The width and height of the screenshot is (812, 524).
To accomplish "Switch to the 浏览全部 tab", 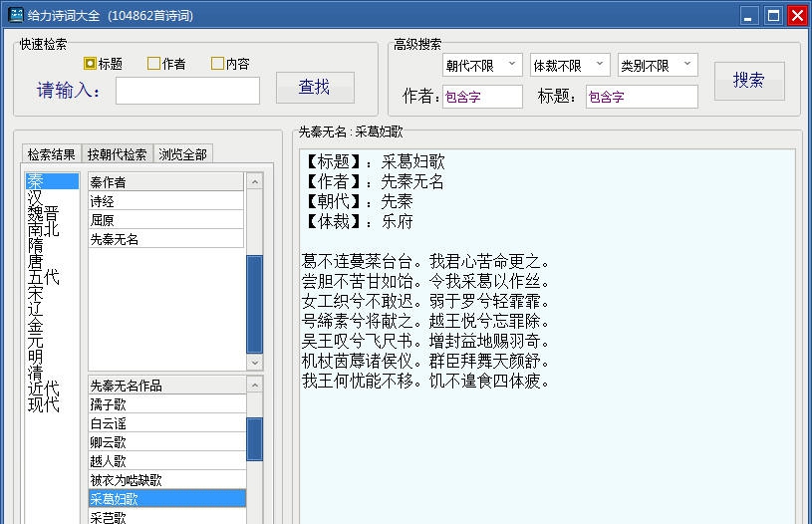I will coord(182,154).
